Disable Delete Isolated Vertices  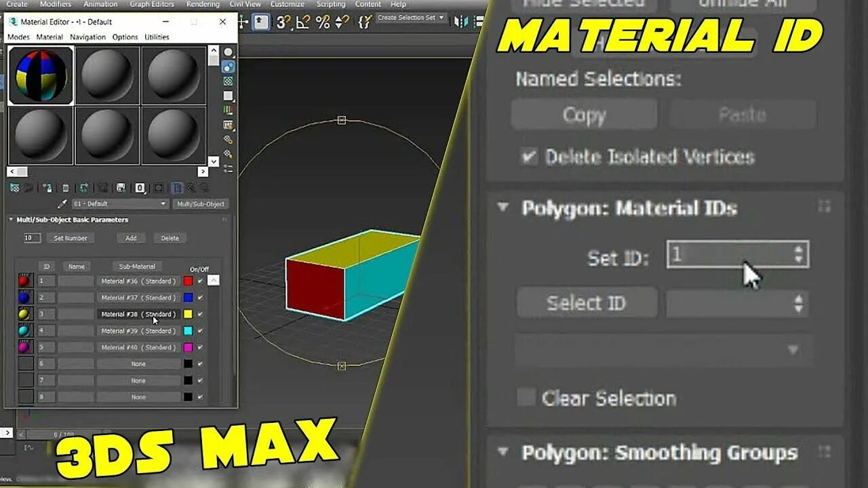pyautogui.click(x=528, y=157)
